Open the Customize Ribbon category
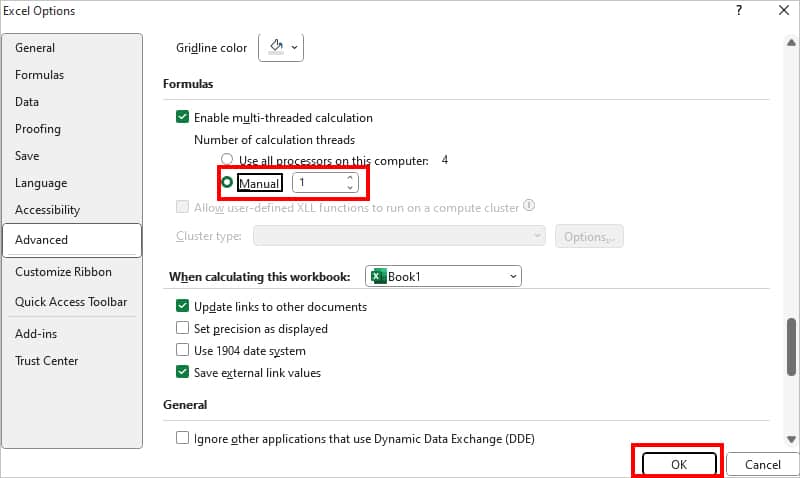This screenshot has width=800, height=478. [x=63, y=272]
